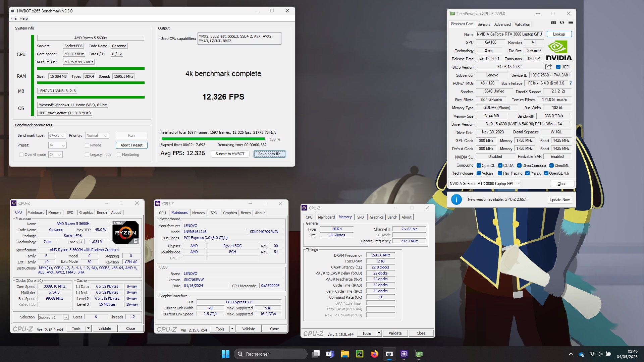644x362 pixels.
Task: Open PyCharm from the taskbar
Action: tap(360, 354)
